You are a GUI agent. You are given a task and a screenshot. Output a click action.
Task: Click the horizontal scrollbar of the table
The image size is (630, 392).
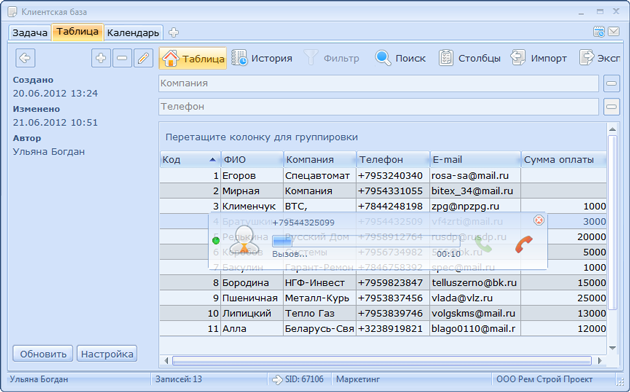tap(382, 361)
